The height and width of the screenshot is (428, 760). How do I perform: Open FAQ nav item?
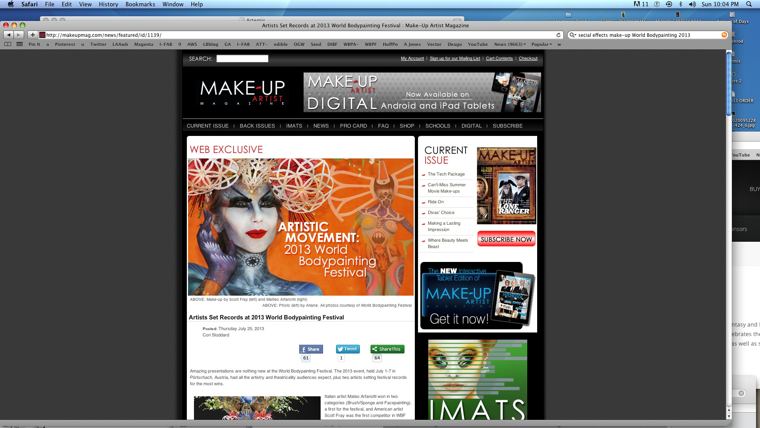[x=383, y=126]
